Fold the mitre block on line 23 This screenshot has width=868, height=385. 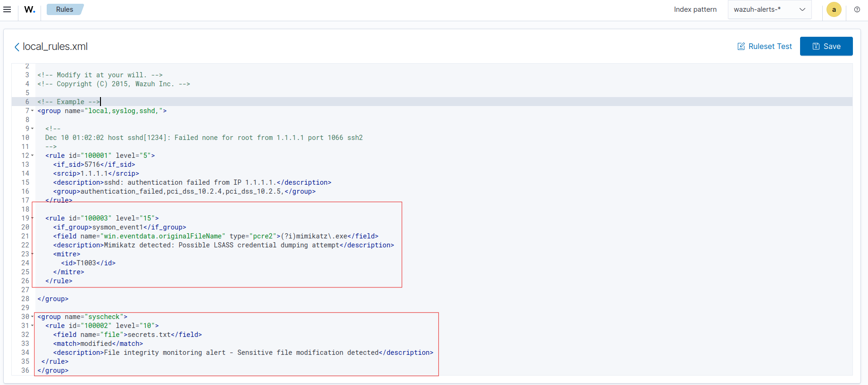pyautogui.click(x=33, y=254)
